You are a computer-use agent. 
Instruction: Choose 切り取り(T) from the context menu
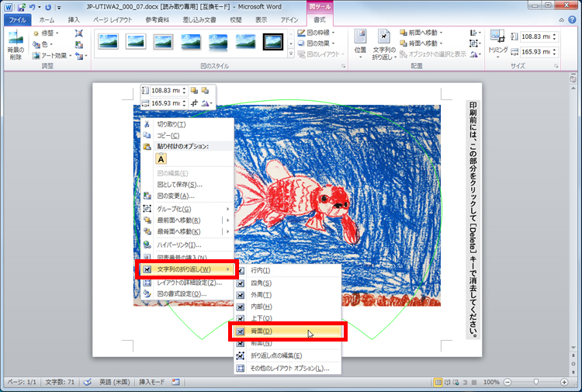pos(187,124)
